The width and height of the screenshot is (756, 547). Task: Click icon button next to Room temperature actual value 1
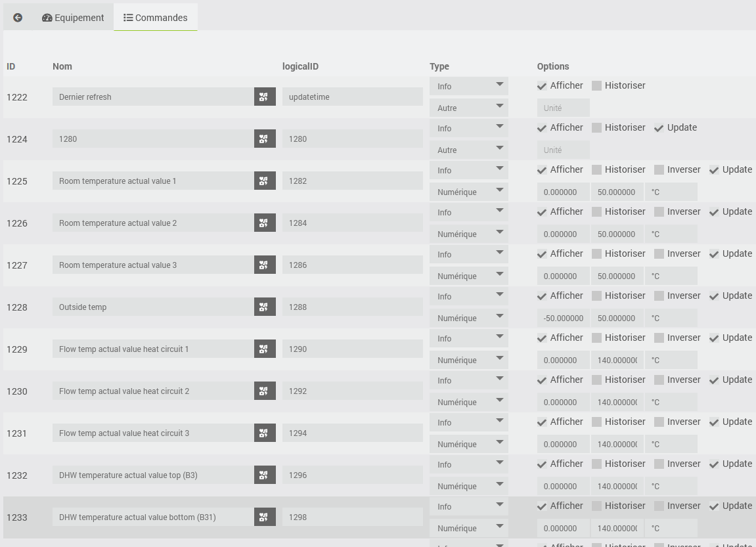coord(264,181)
